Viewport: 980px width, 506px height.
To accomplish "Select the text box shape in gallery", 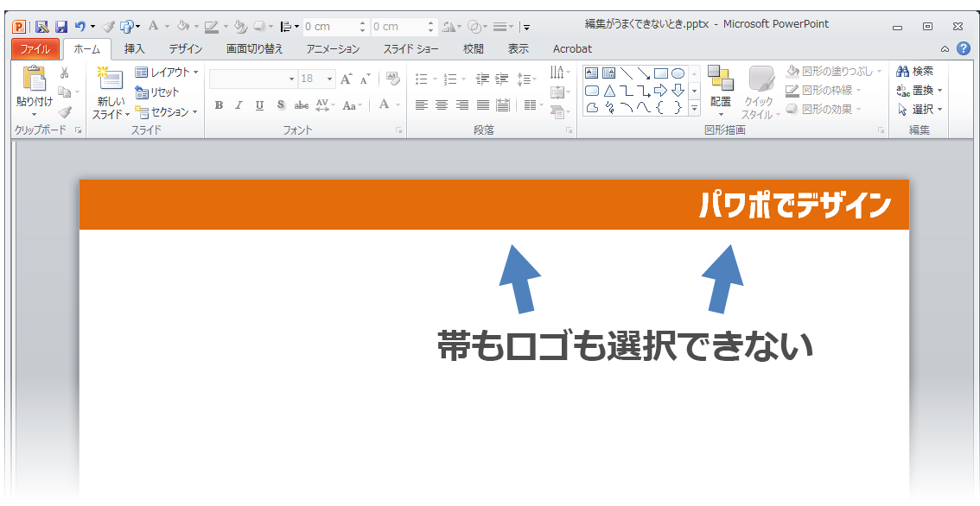I will [591, 73].
